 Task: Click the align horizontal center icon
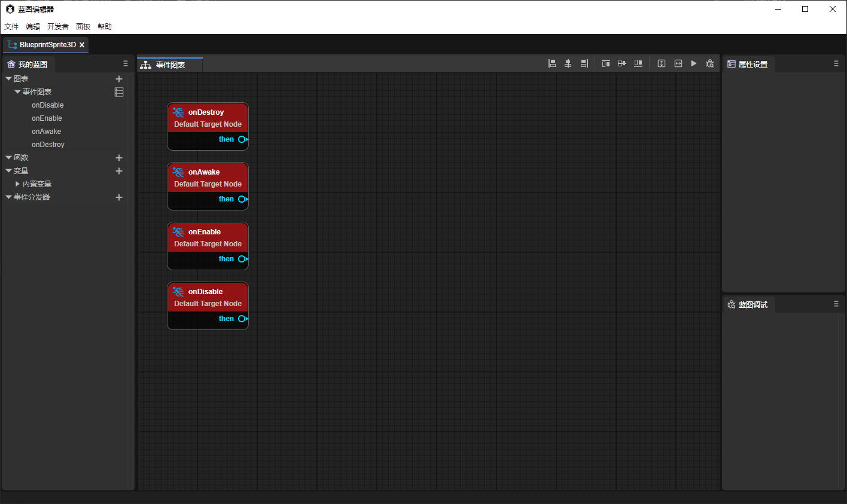click(568, 63)
